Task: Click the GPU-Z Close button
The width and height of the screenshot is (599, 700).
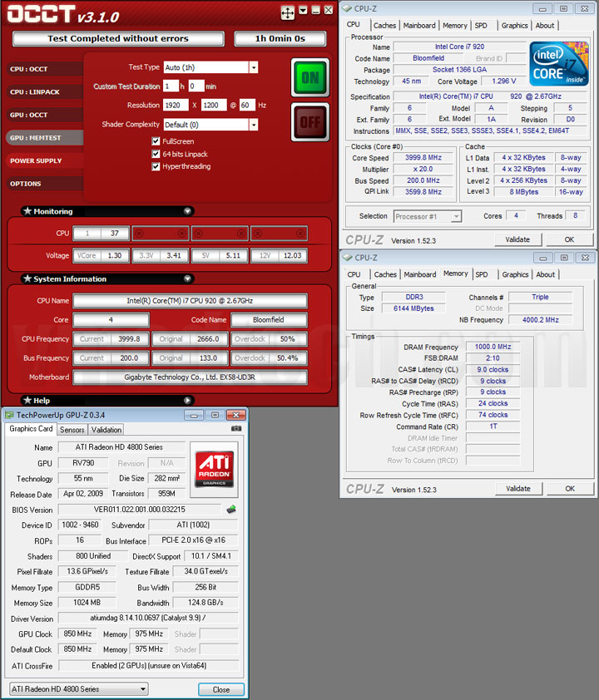Action: [x=221, y=690]
